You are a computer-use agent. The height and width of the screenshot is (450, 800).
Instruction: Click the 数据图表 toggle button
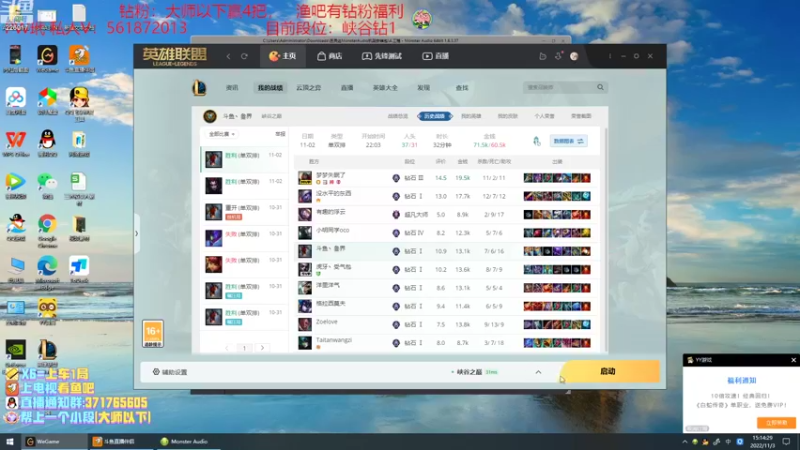pos(568,141)
